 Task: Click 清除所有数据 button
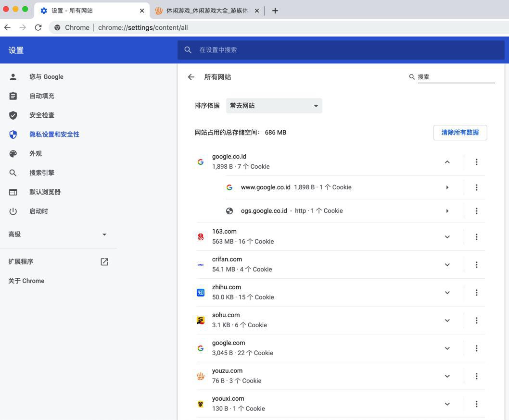[460, 132]
